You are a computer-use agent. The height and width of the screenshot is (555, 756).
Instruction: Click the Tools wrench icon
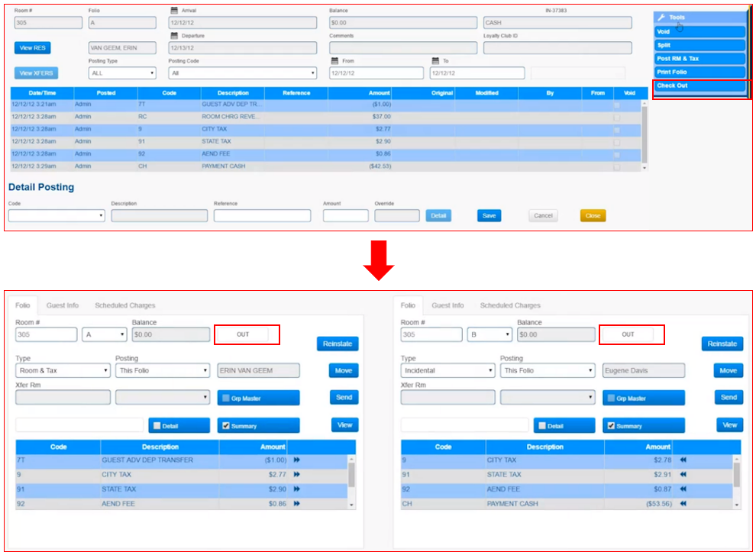[661, 17]
